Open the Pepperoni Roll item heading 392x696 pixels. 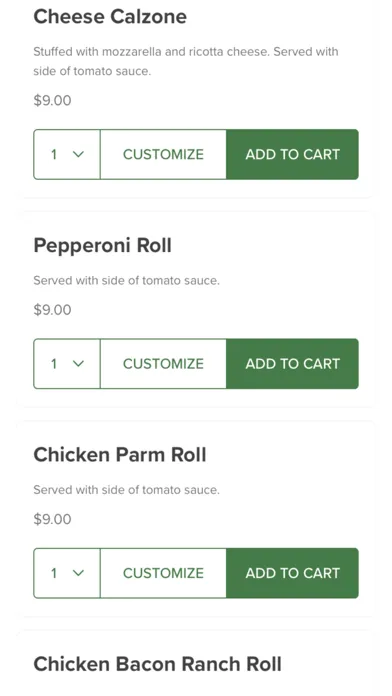103,245
